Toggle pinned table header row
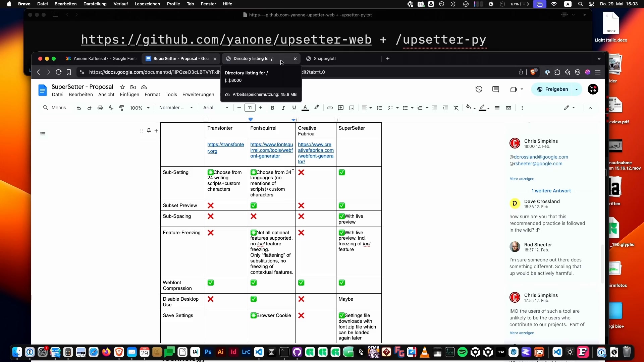 coord(149,131)
